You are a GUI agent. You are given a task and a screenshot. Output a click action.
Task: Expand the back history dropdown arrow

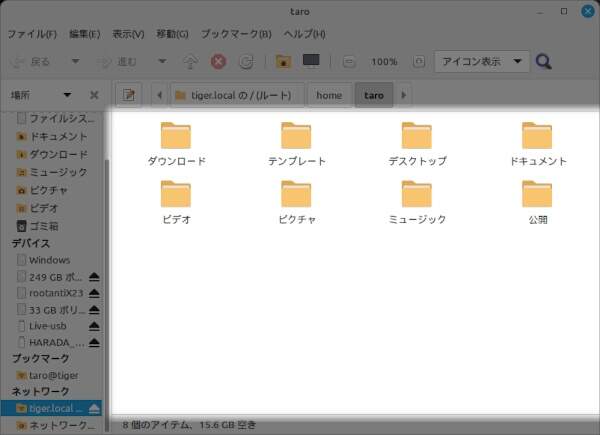(x=76, y=61)
